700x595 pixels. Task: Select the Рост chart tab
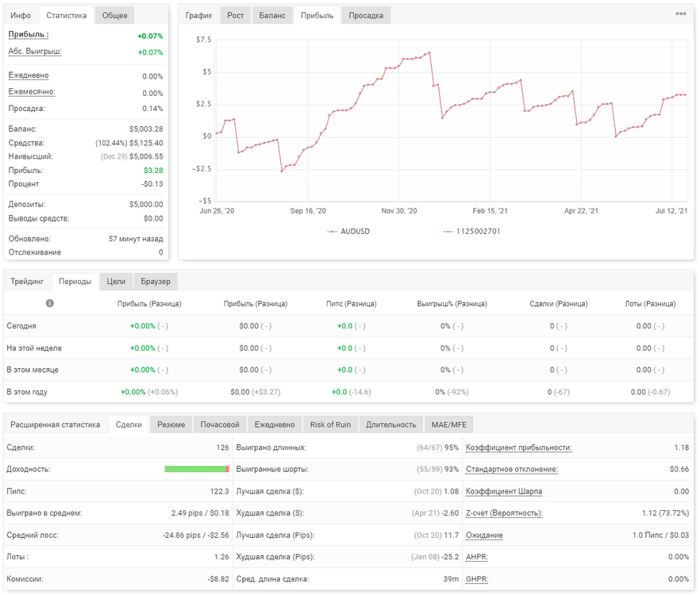(x=235, y=15)
